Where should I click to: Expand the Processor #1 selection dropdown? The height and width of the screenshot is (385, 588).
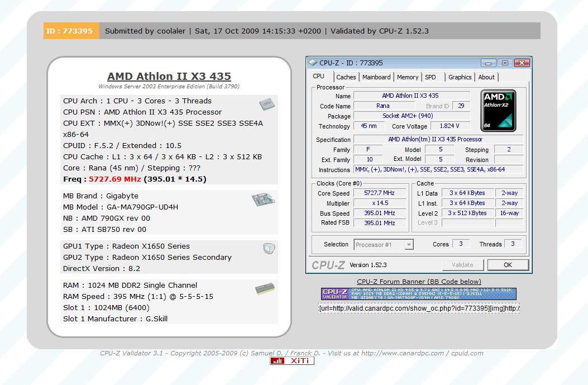[409, 245]
